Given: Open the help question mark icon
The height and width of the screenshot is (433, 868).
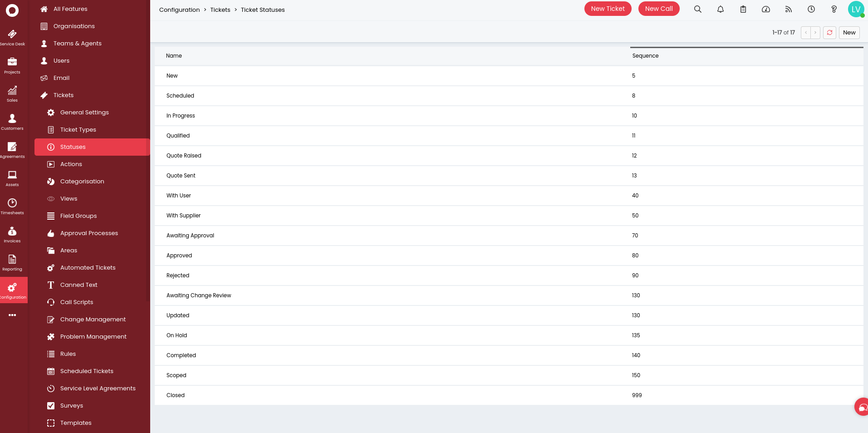Looking at the screenshot, I should (x=834, y=9).
